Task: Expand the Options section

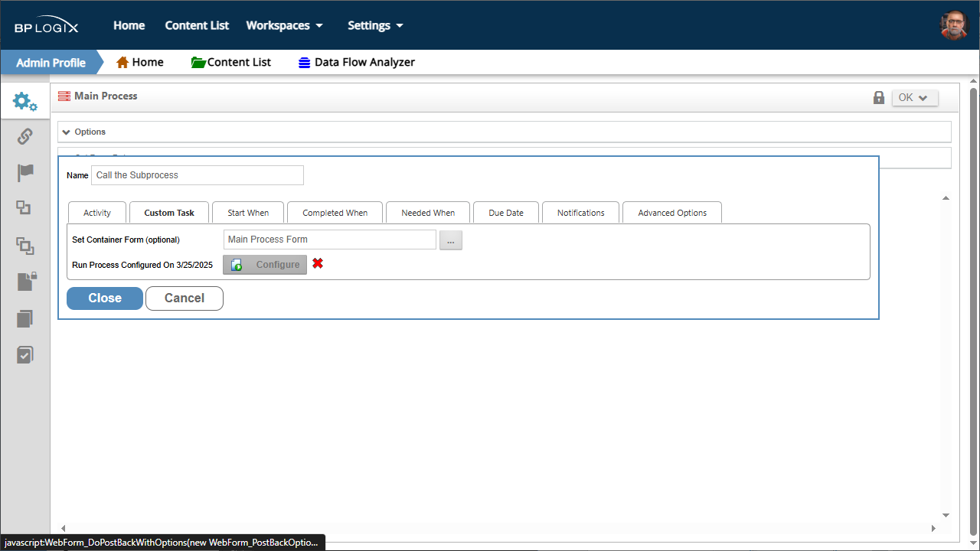Action: pos(505,132)
